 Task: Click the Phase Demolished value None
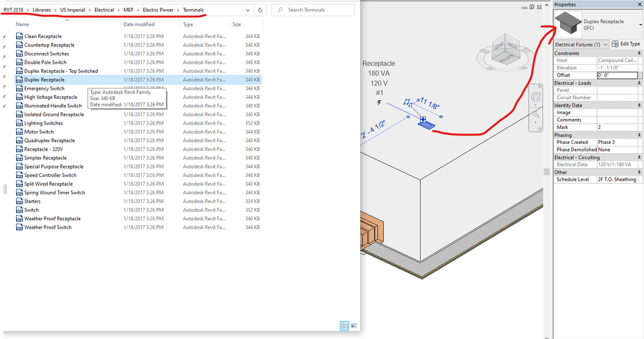click(618, 150)
